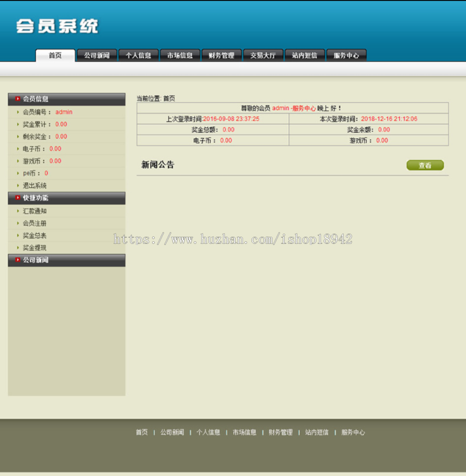
Task: Open 会员注册 in the sidebar
Action: click(35, 223)
